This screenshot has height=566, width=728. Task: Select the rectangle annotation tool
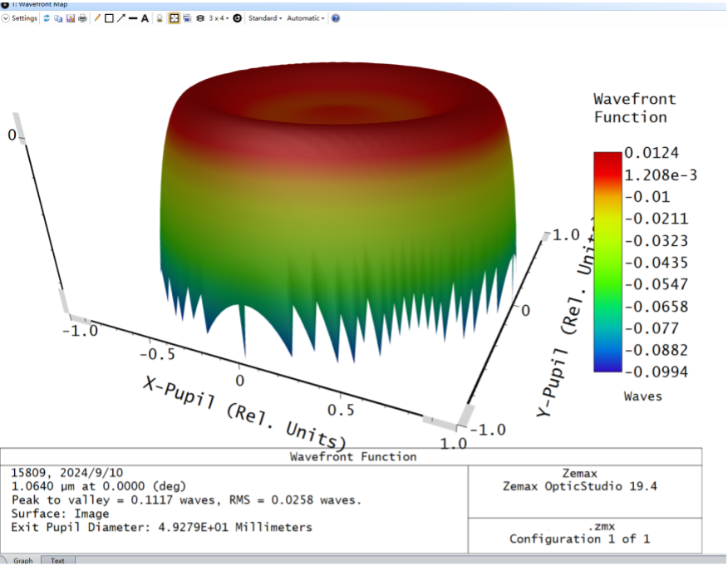(x=109, y=18)
